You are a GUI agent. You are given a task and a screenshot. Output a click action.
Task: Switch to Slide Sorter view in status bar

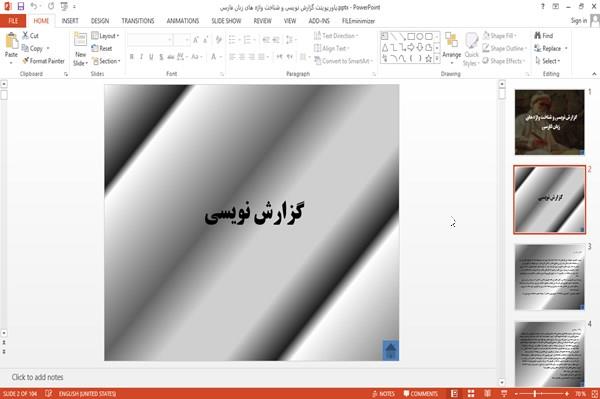click(x=471, y=394)
